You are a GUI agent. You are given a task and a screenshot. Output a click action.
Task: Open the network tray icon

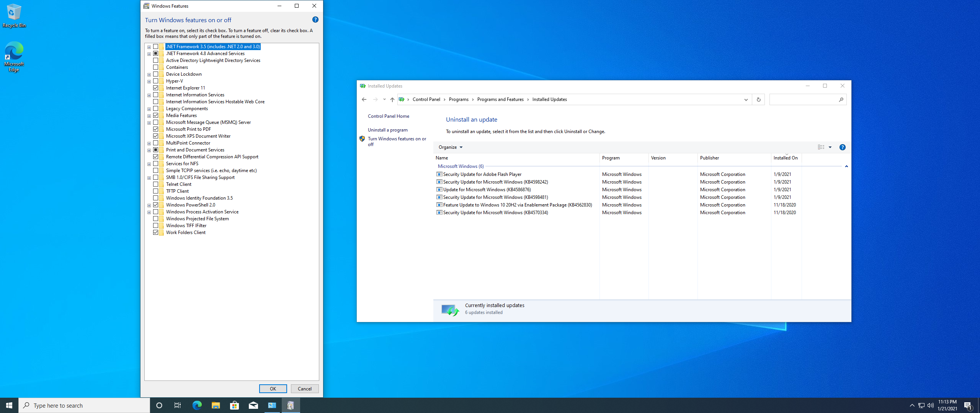(921, 405)
